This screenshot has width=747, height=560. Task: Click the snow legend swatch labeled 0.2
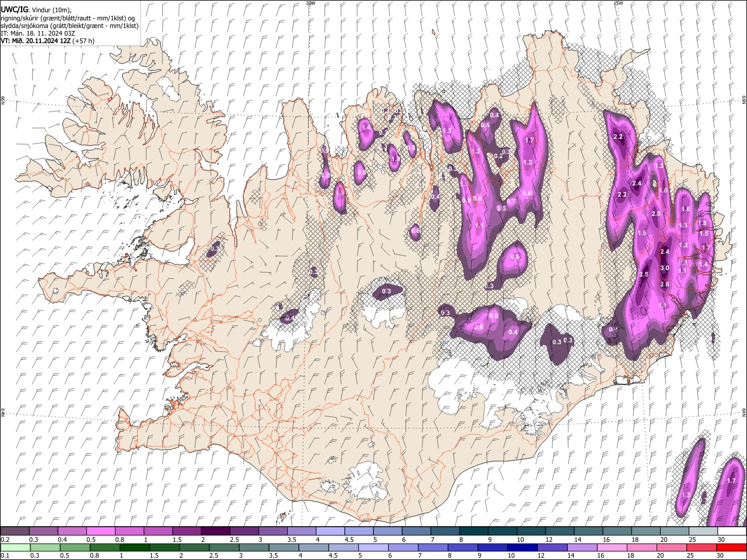pyautogui.click(x=15, y=531)
